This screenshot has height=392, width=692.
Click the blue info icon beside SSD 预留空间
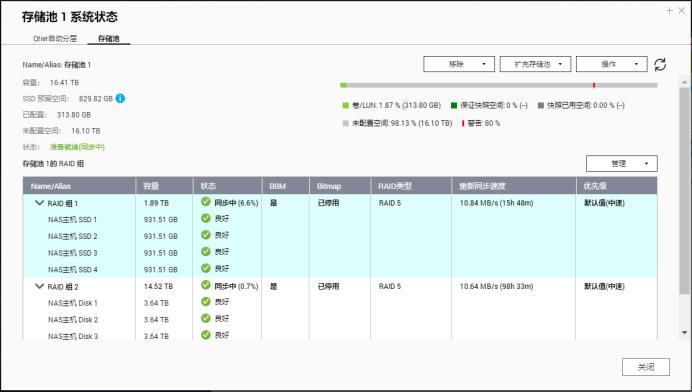pos(120,98)
